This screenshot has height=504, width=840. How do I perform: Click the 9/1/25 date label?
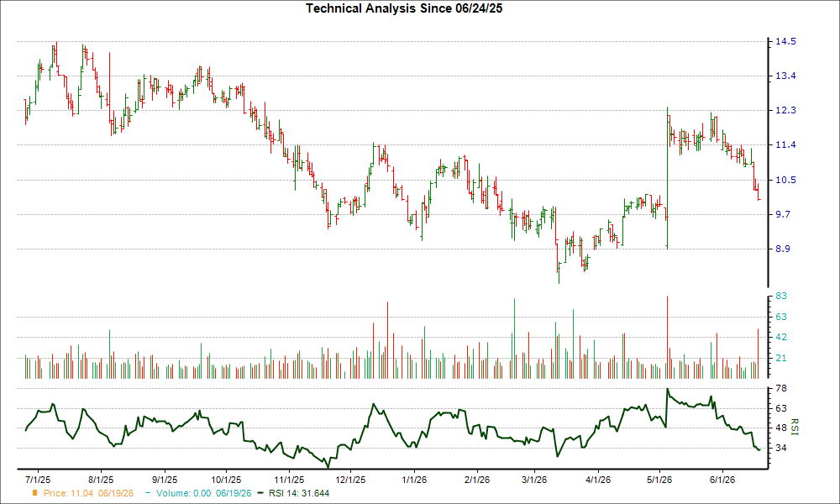pos(165,480)
